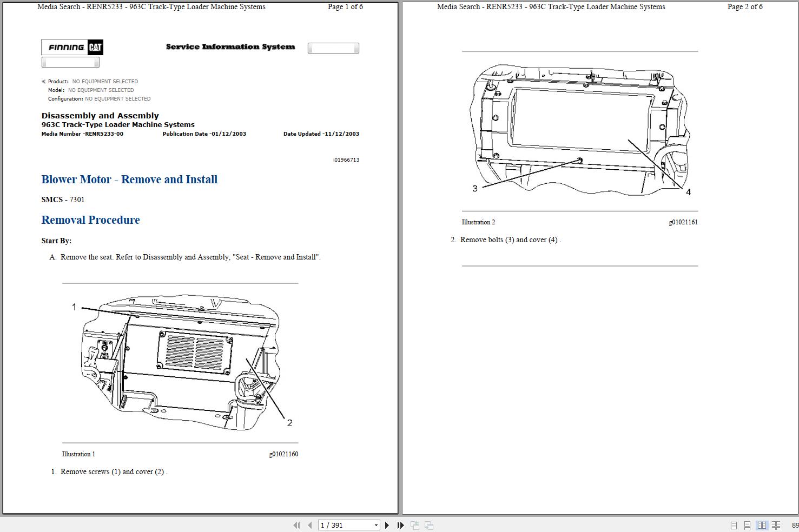799x532 pixels.
Task: Click the text Media Number -RENR5233-00
Action: click(x=82, y=134)
